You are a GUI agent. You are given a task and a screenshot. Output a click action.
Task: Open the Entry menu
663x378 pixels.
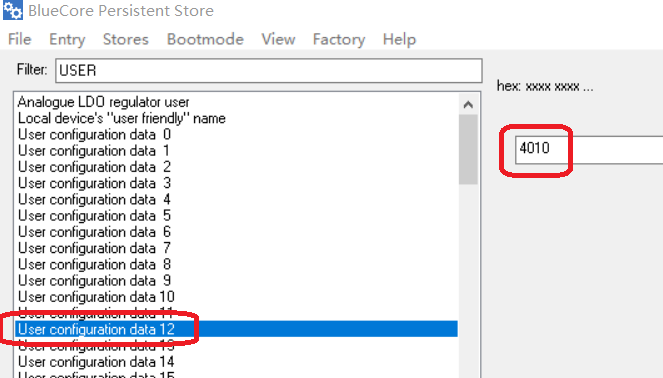67,39
